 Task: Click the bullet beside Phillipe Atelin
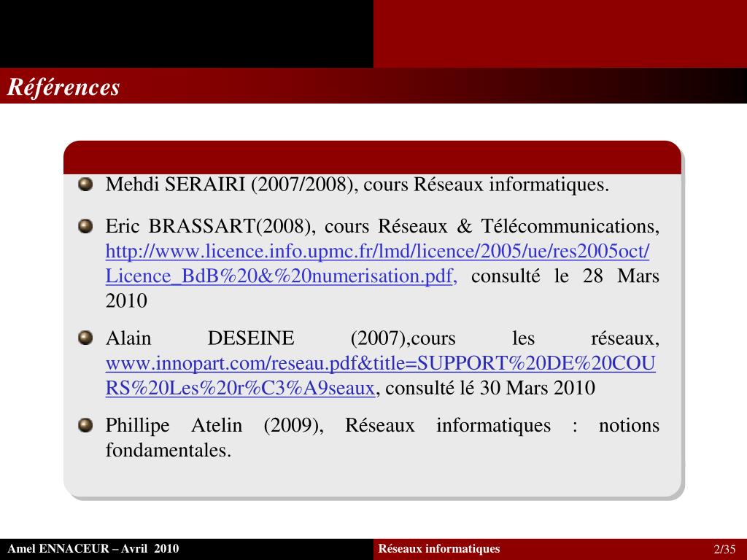click(x=85, y=425)
